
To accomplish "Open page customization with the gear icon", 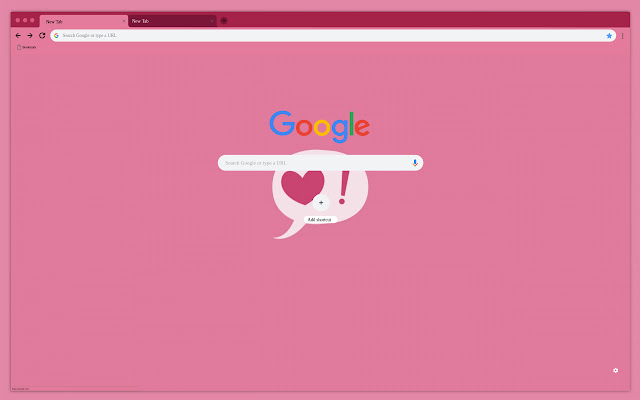I will 616,370.
